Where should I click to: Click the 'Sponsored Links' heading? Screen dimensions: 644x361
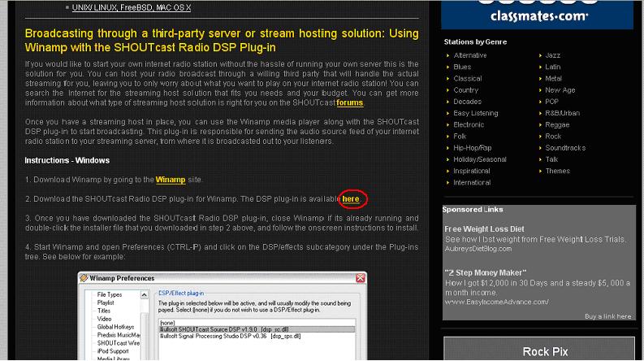point(473,209)
